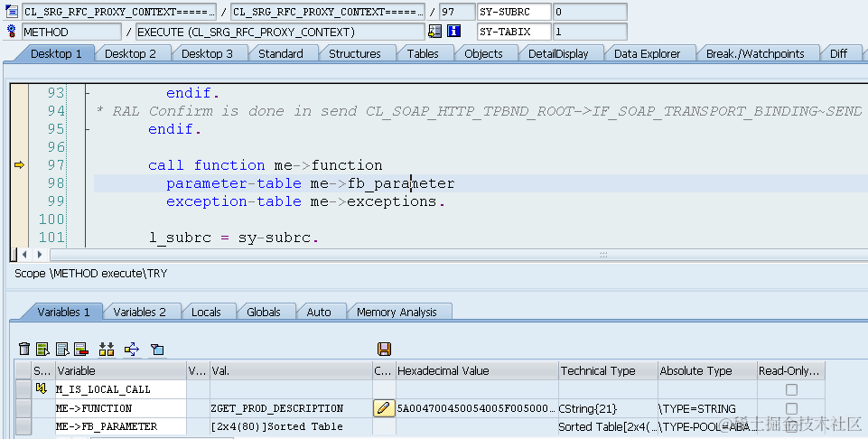Click the Read-Only column header
868x439 pixels.
(x=791, y=371)
